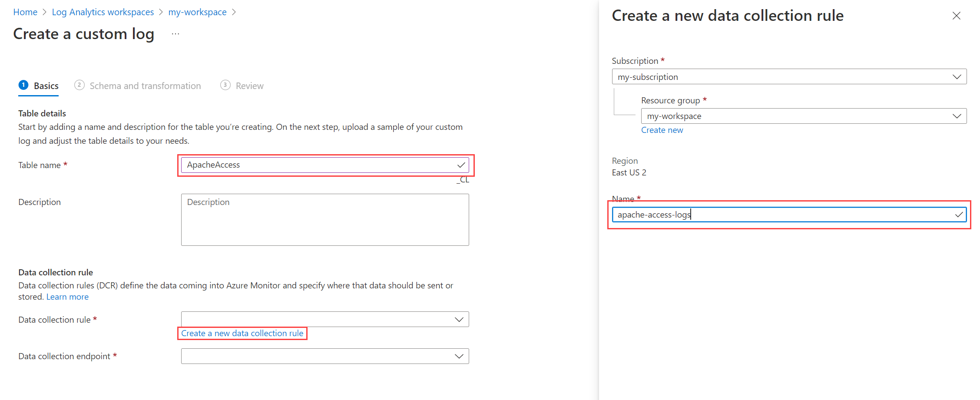
Task: Go to Home breadcrumb
Action: (25, 12)
